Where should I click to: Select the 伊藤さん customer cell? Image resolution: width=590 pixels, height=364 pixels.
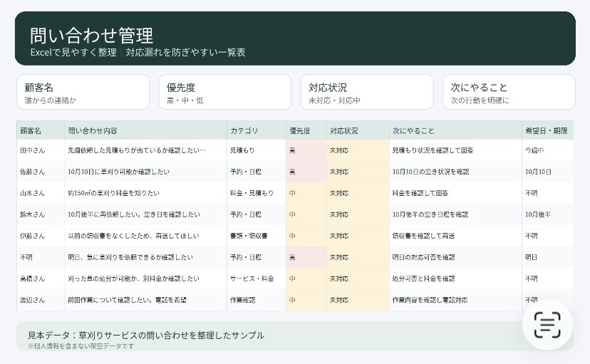[41, 236]
